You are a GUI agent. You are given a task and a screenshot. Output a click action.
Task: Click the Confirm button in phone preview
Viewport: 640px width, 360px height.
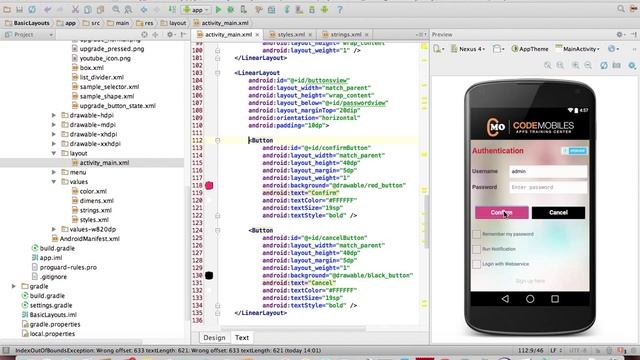502,213
